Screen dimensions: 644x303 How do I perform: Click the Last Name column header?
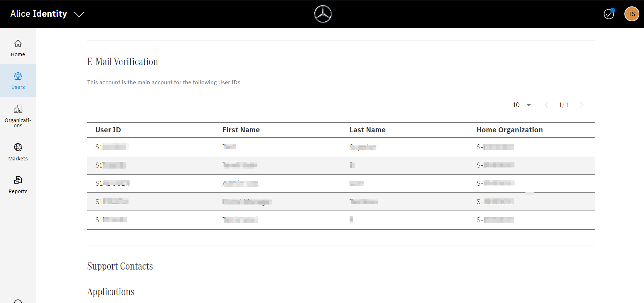coord(367,130)
